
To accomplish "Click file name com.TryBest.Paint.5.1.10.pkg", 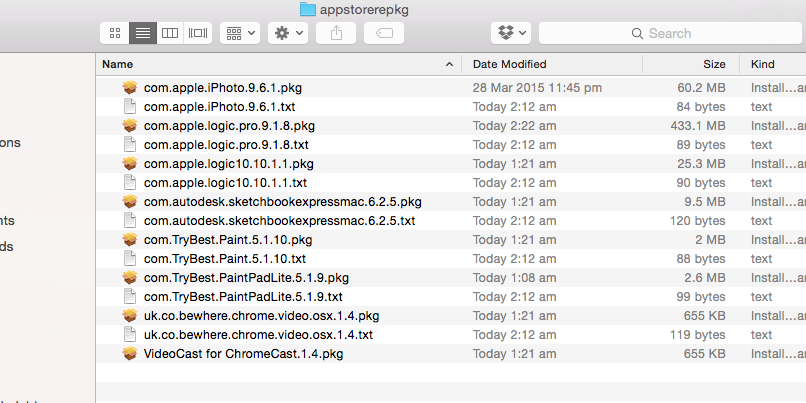I will (228, 240).
